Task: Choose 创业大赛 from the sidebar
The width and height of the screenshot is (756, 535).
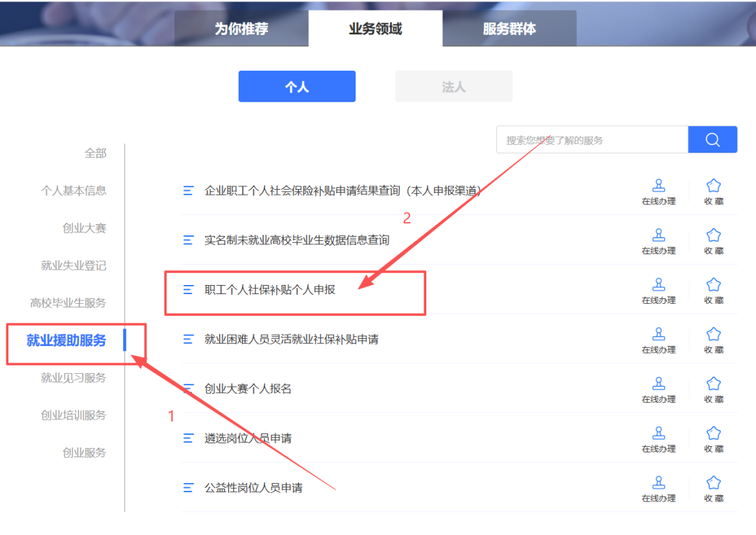Action: pos(85,228)
